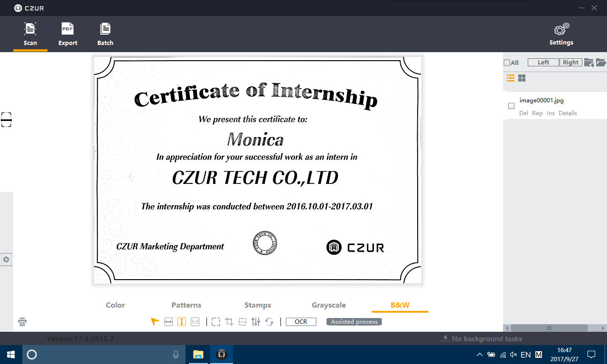Click Rep for image00001.jpg
The height and width of the screenshot is (364, 607).
[537, 113]
